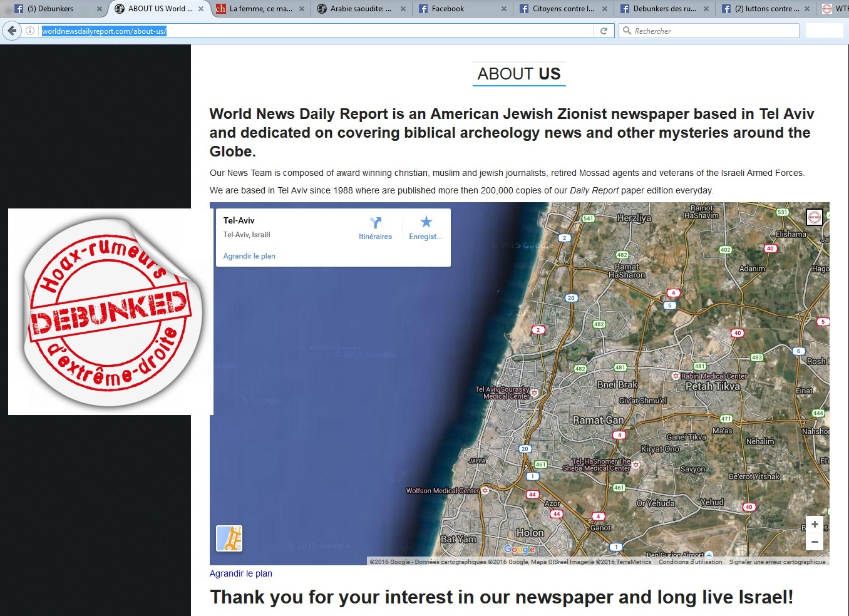Open the red stamp thumbnail on the map
Screen dimensions: 849x616
tap(815, 217)
